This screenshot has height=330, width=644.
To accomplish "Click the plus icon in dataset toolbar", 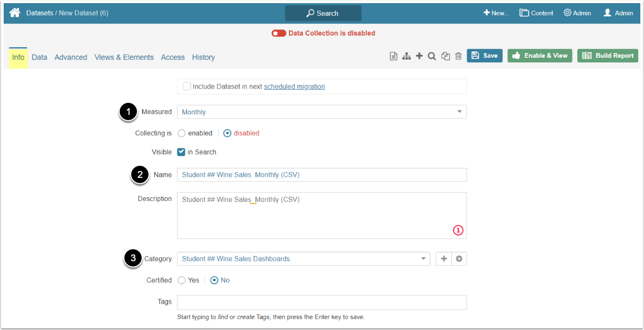I will pyautogui.click(x=419, y=56).
